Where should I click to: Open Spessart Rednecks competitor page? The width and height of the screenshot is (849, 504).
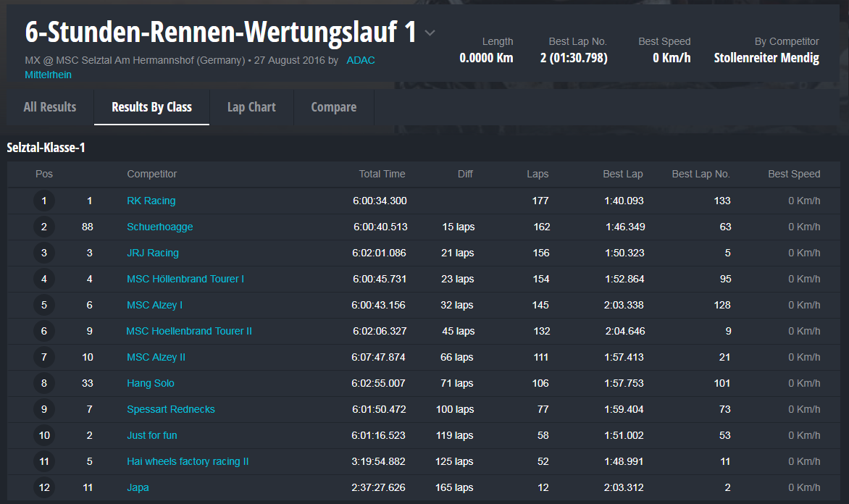point(170,409)
